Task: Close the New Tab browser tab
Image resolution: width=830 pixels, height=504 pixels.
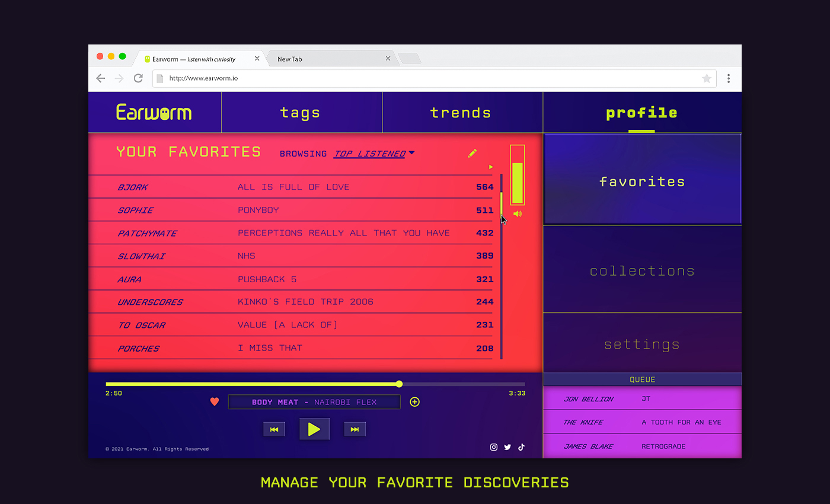Action: click(388, 59)
